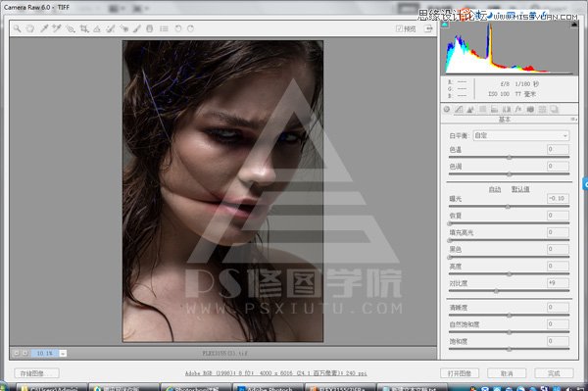Viewport: 588px width, 391px height.
Task: Click the 填充亮光 fill light value field
Action: [558, 232]
